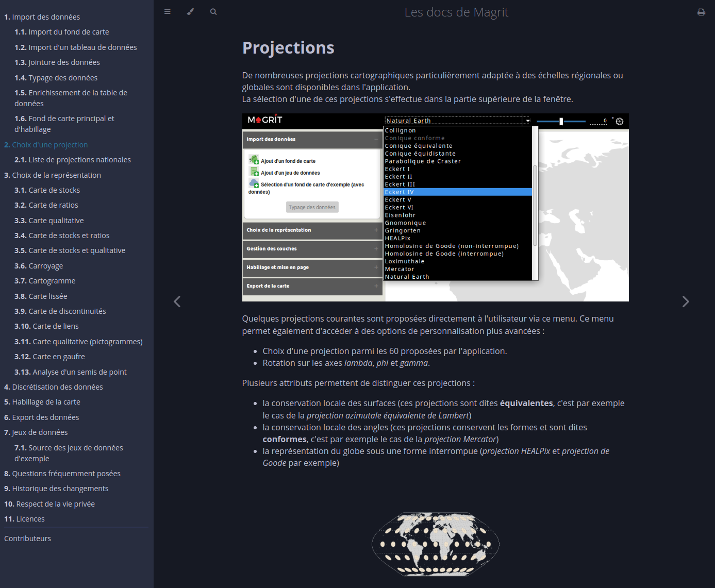Image resolution: width=715 pixels, height=588 pixels.
Task: Open the Natural Earth projection dropdown
Action: [x=458, y=121]
